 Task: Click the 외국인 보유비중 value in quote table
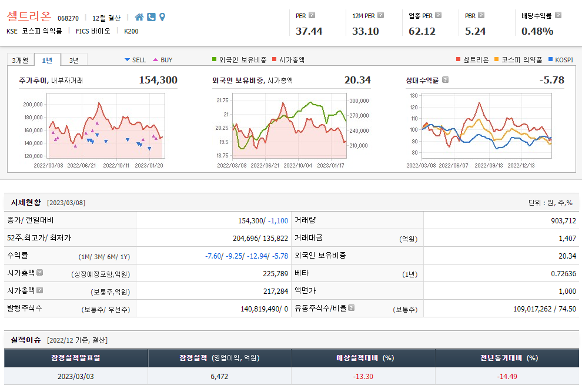(x=567, y=256)
